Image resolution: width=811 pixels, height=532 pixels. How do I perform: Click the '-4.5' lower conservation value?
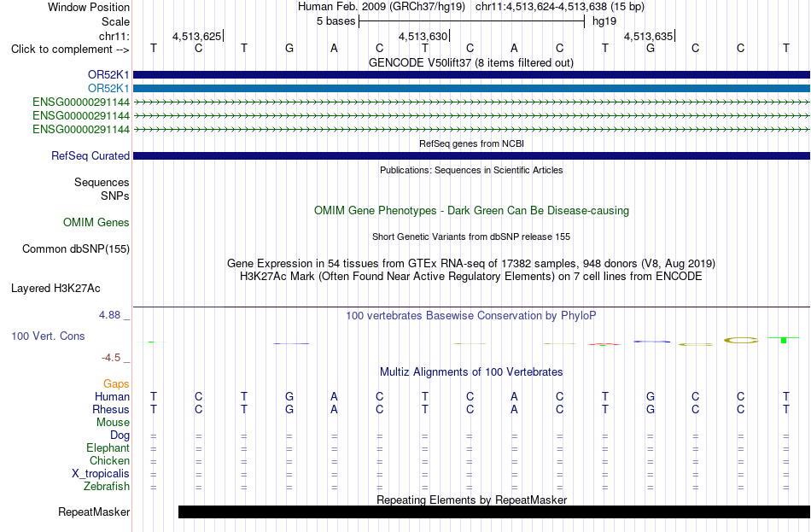tap(111, 358)
